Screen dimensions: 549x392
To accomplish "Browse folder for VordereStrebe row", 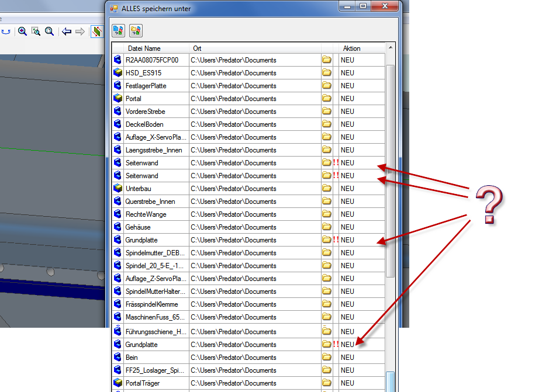I will tap(327, 112).
